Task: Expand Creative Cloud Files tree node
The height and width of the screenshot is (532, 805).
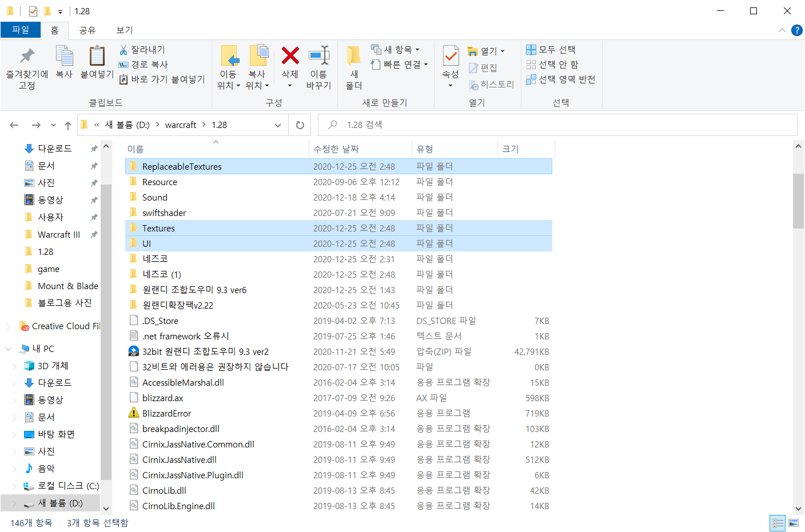Action: [x=8, y=326]
